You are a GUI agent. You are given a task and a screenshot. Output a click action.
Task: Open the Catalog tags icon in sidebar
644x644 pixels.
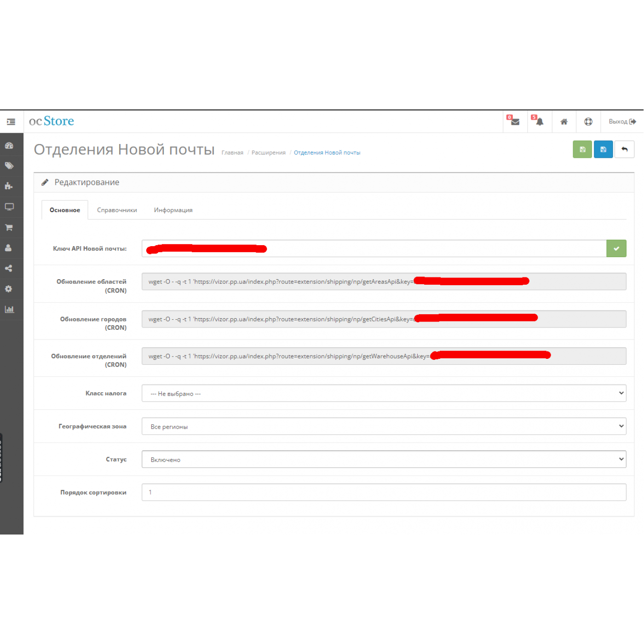coord(9,166)
